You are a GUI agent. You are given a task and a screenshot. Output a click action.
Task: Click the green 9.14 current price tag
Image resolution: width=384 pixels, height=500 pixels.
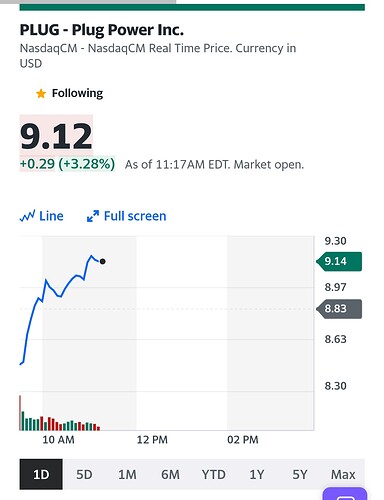point(339,261)
